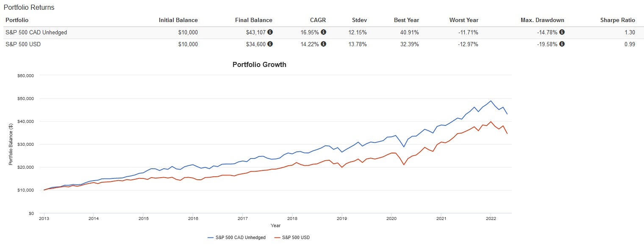Click the info icon beside -14.78% Max Drawdown
This screenshot has width=644, height=245.
tap(562, 32)
